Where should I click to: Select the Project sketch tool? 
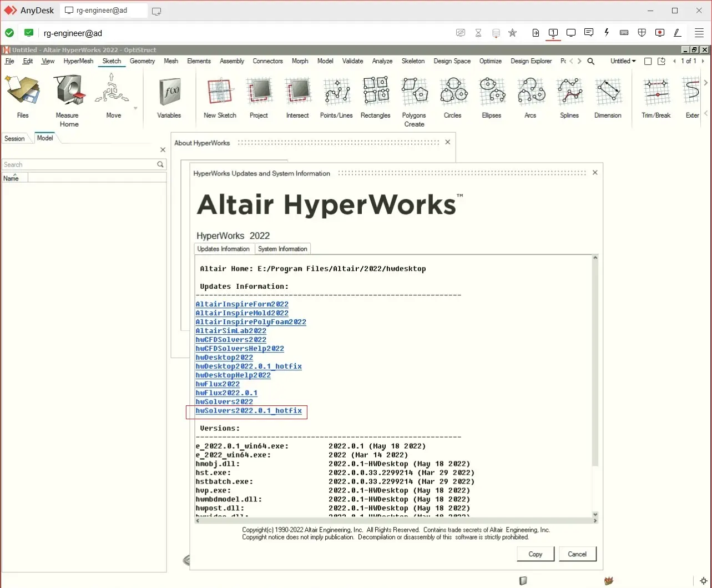point(259,97)
